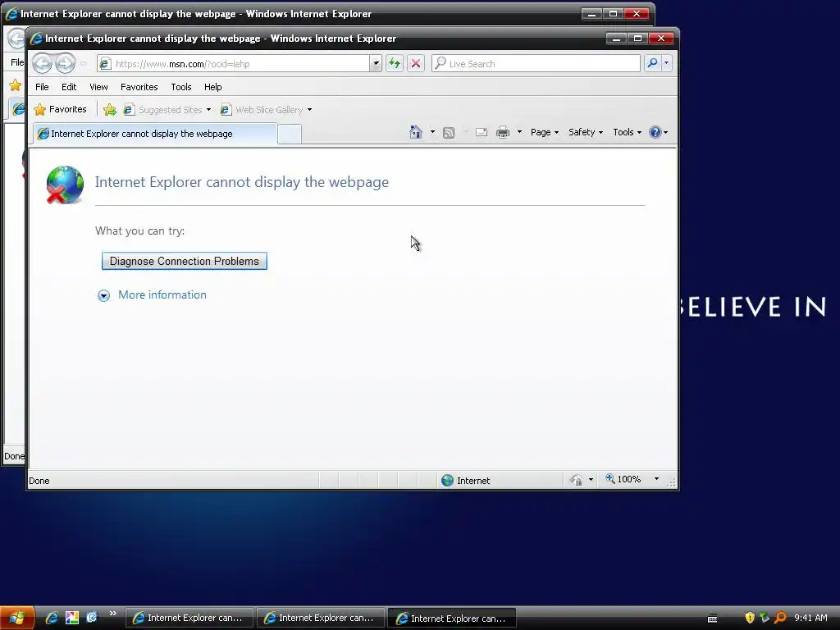Open the zoom level dropdown arrow
The width and height of the screenshot is (840, 630).
(656, 479)
